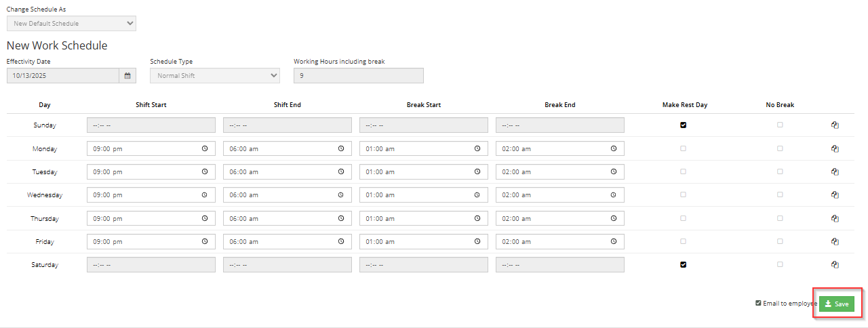Click the copy icon on Saturday row

[x=835, y=265]
